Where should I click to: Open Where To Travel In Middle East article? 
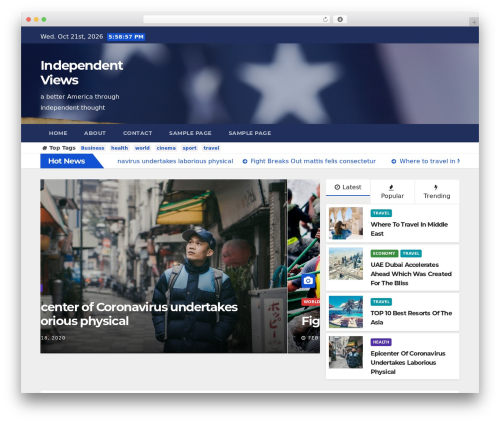tap(409, 229)
